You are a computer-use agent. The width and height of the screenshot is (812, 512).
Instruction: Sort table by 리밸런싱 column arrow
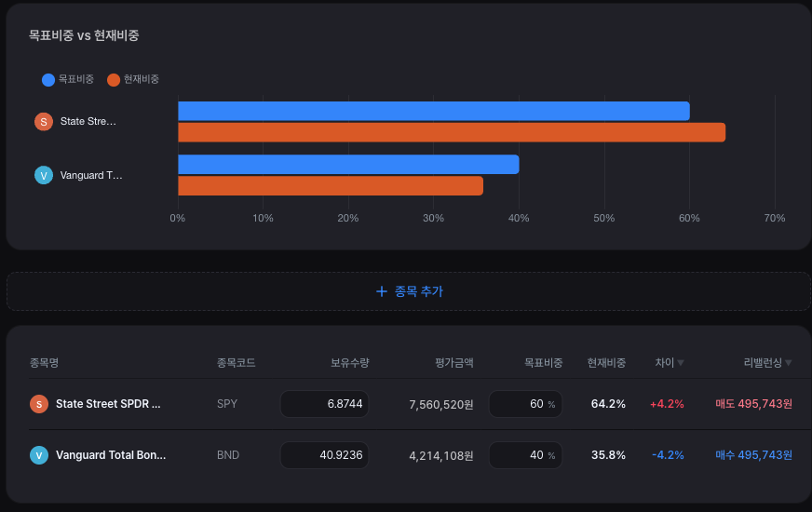pos(788,363)
